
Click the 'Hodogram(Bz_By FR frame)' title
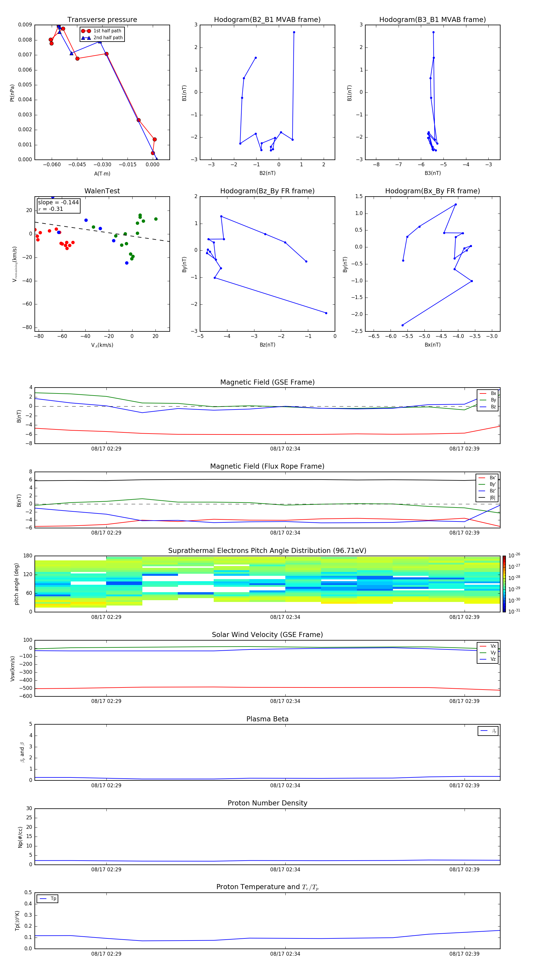267,191
